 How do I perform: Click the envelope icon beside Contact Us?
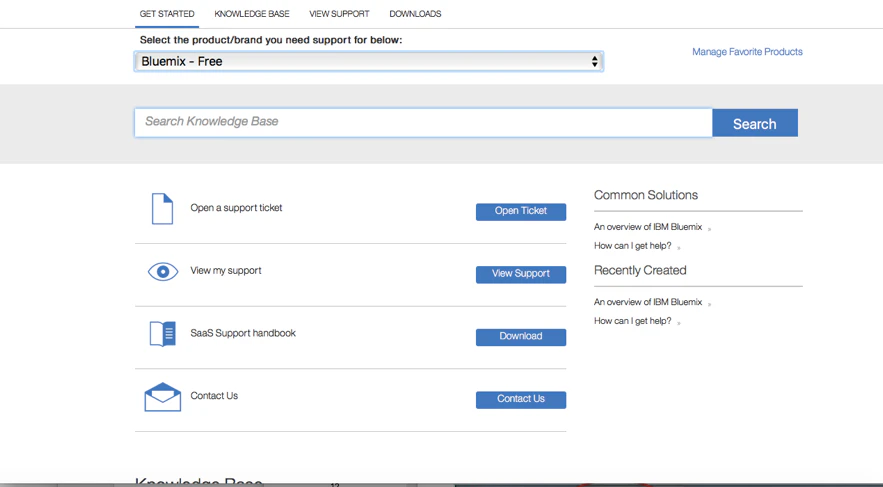tap(163, 397)
